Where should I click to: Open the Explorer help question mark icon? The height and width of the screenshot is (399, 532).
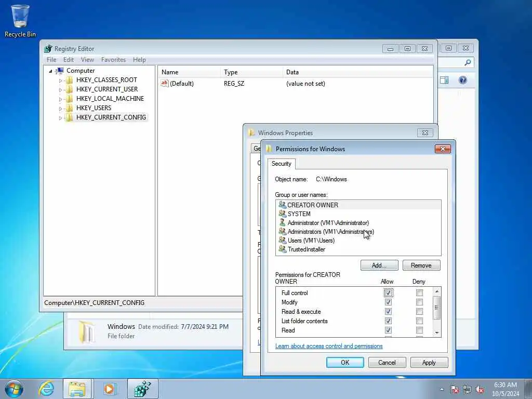(463, 80)
